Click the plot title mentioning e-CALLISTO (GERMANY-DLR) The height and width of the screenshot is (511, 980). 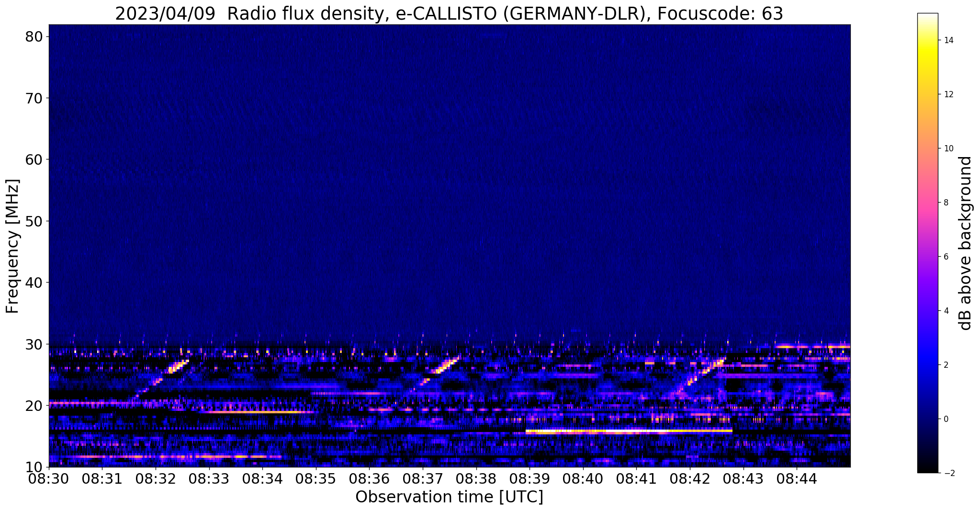tap(449, 13)
